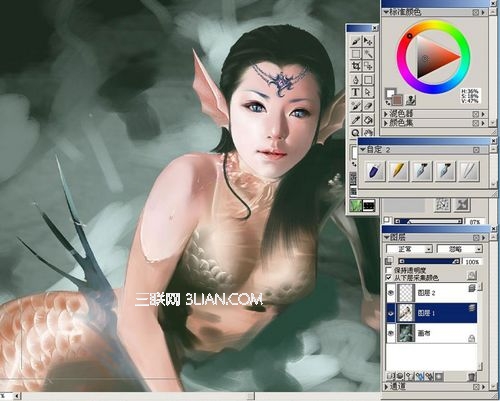Viewport: 500px width, 401px height.
Task: Toggle the 保持透明度 checkbox
Action: tap(388, 270)
